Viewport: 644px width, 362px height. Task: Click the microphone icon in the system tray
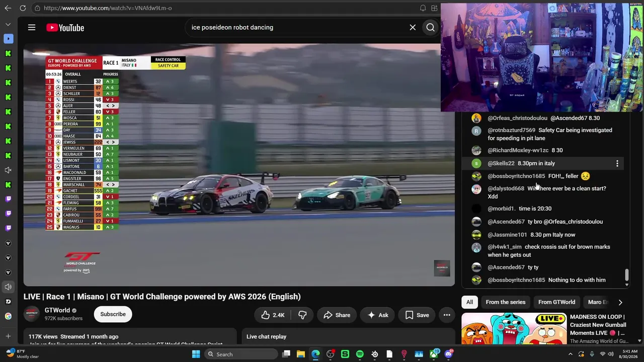point(592,354)
